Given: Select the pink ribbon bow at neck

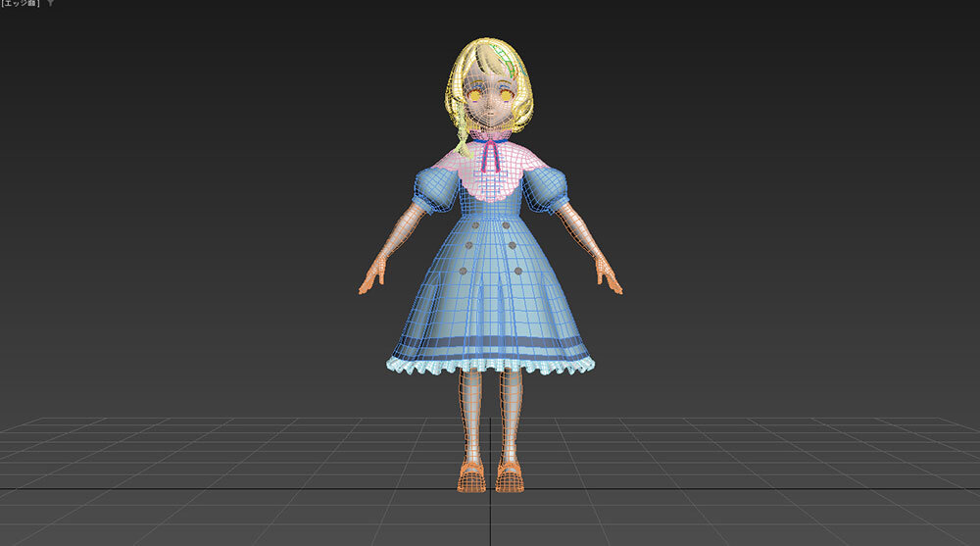Looking at the screenshot, I should coord(490,152).
